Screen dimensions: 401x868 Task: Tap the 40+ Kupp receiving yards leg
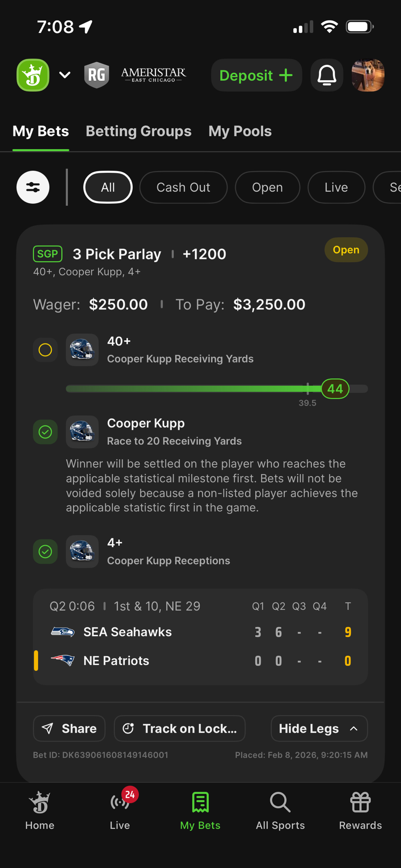180,350
